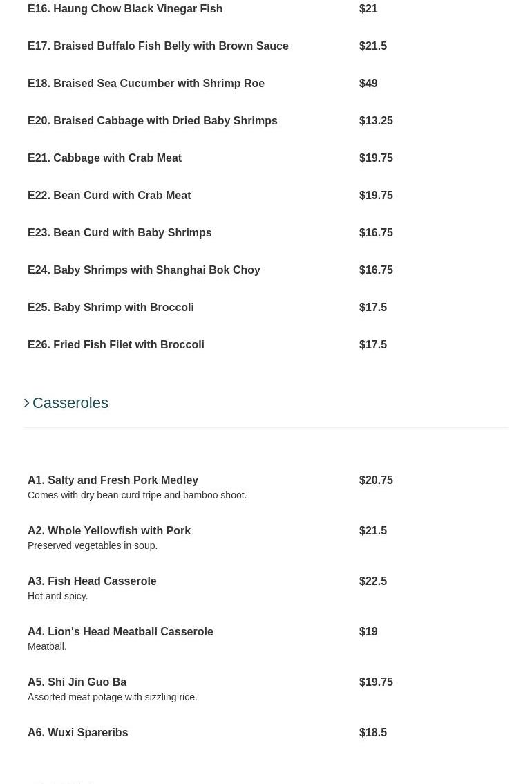This screenshot has width=532, height=784.
Task: Select E20 Braised Cabbage with Dried Baby Shrimps
Action: point(153,121)
